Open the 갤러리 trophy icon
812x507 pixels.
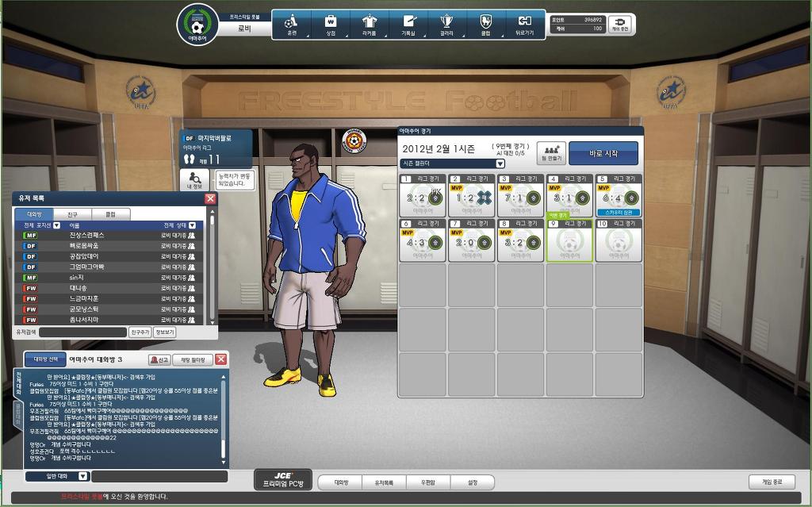(447, 24)
